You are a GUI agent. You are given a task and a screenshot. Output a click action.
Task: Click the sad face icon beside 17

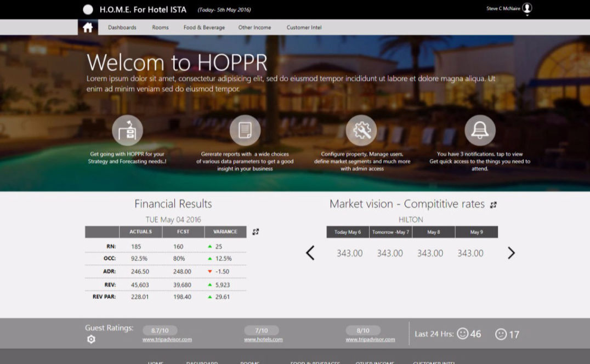(x=501, y=334)
